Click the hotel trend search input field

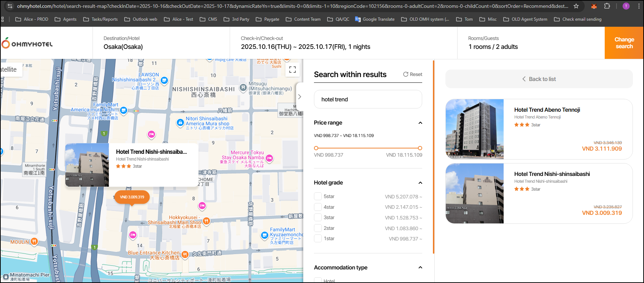coord(368,100)
